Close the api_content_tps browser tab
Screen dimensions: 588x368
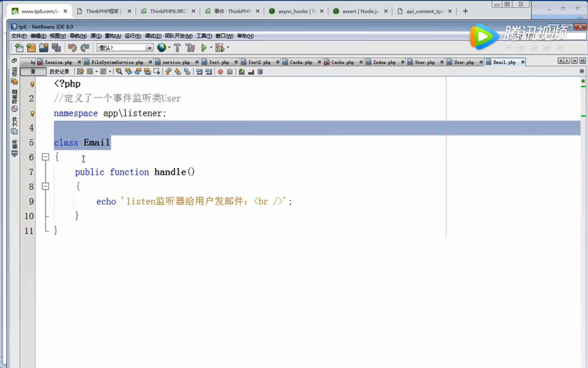coord(450,11)
